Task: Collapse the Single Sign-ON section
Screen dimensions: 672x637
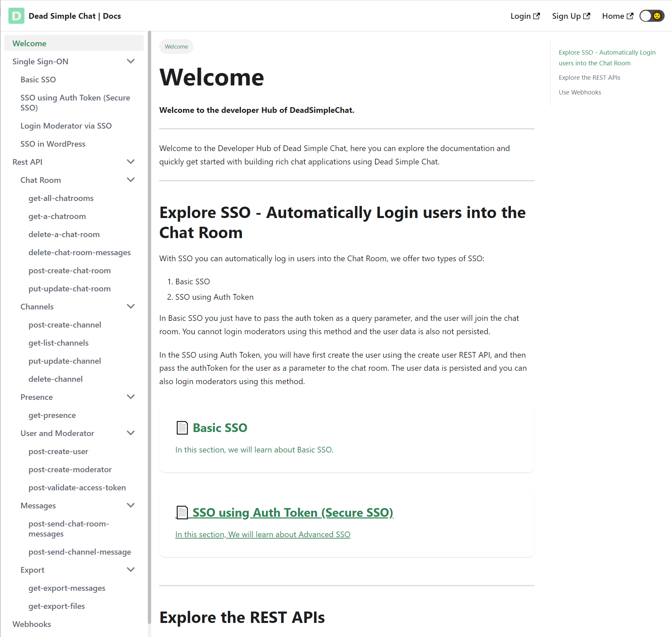Action: pos(131,61)
